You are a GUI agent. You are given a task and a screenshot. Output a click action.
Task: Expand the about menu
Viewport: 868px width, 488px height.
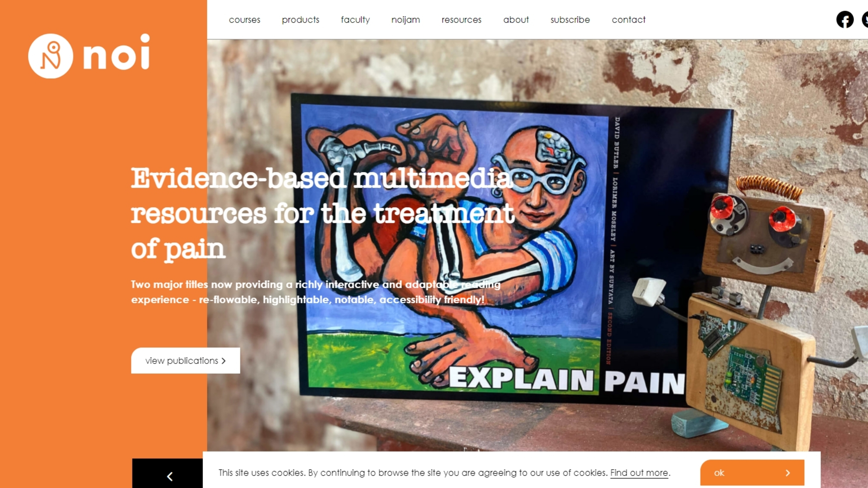[x=516, y=20]
